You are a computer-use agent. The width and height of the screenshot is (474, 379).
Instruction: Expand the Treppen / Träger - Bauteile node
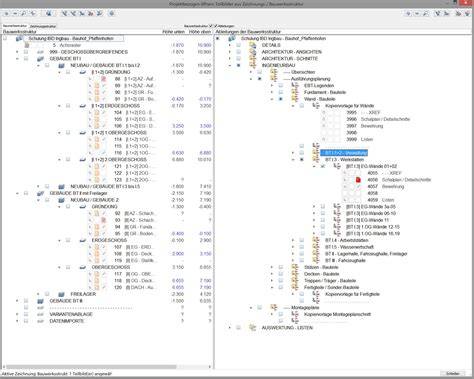[x=272, y=281]
